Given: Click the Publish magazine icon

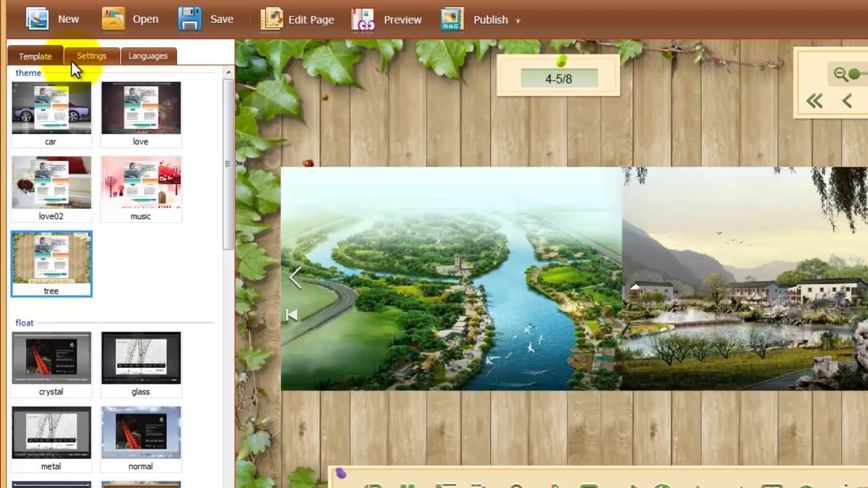Looking at the screenshot, I should (x=452, y=19).
